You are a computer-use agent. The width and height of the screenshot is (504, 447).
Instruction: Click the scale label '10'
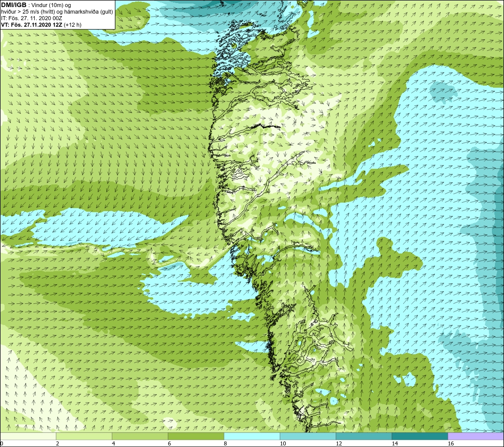coord(283,444)
